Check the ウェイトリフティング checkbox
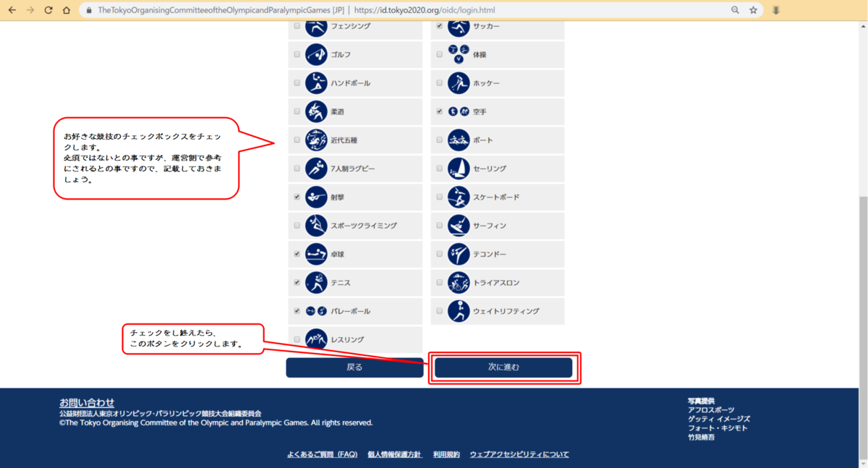This screenshot has height=468, width=868. (x=439, y=311)
